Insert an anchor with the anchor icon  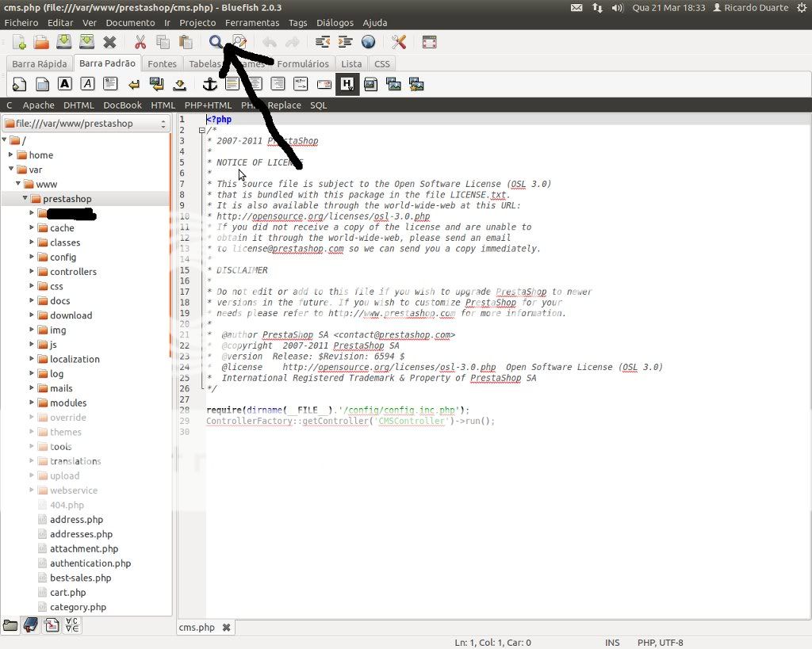point(209,84)
